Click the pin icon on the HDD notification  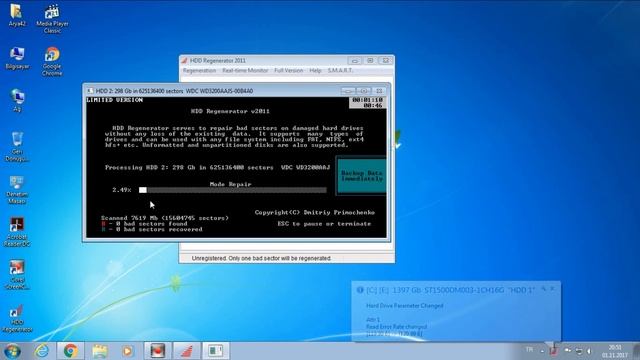click(544, 289)
